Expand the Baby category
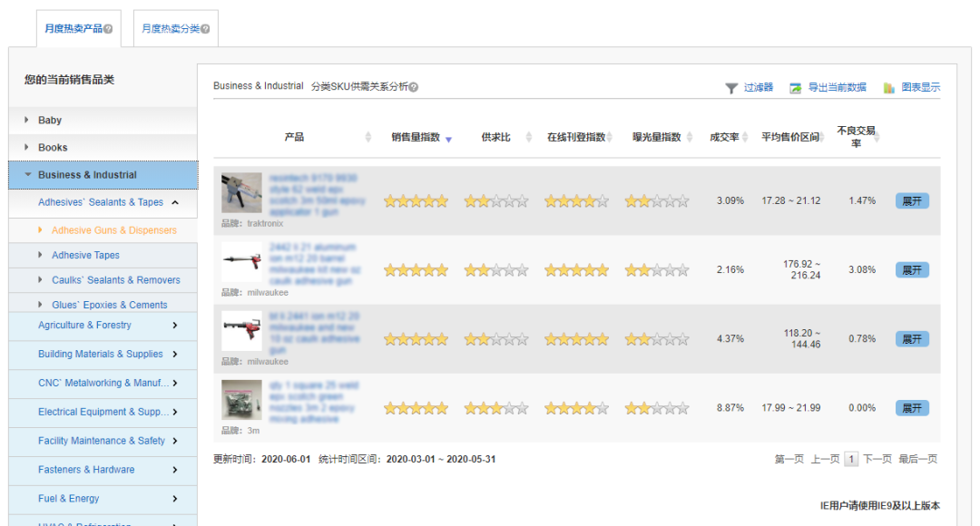The image size is (980, 526). point(26,120)
